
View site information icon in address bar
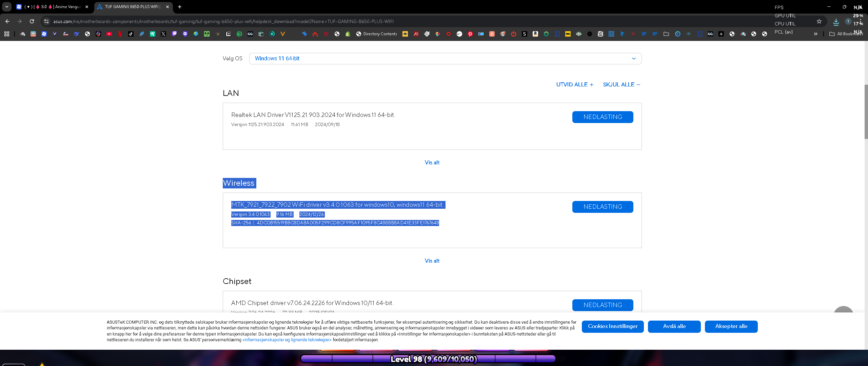point(46,21)
